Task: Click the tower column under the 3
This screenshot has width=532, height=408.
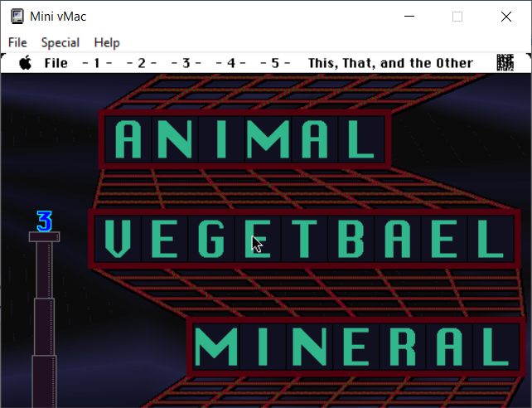Action: pos(45,319)
